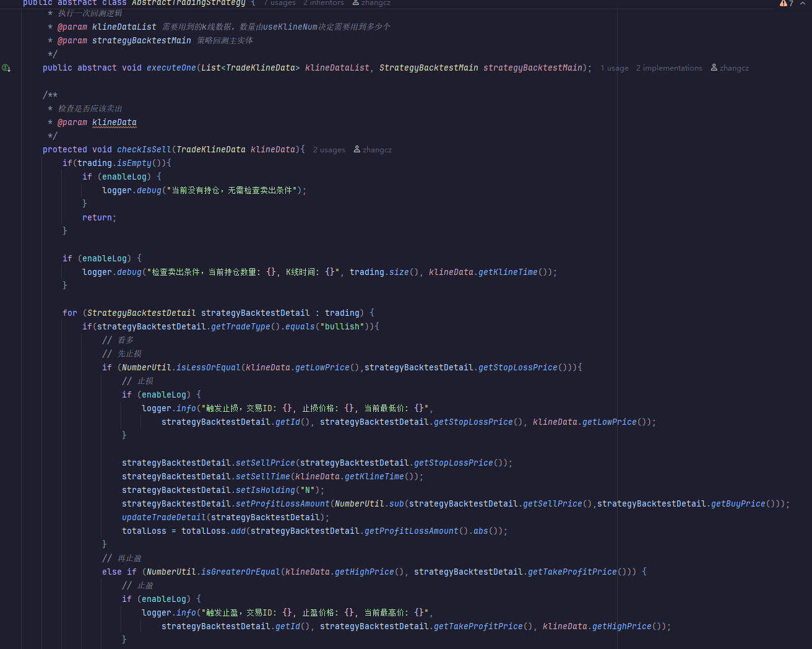Click the comment "// 看多"
812x649 pixels.
(x=118, y=341)
